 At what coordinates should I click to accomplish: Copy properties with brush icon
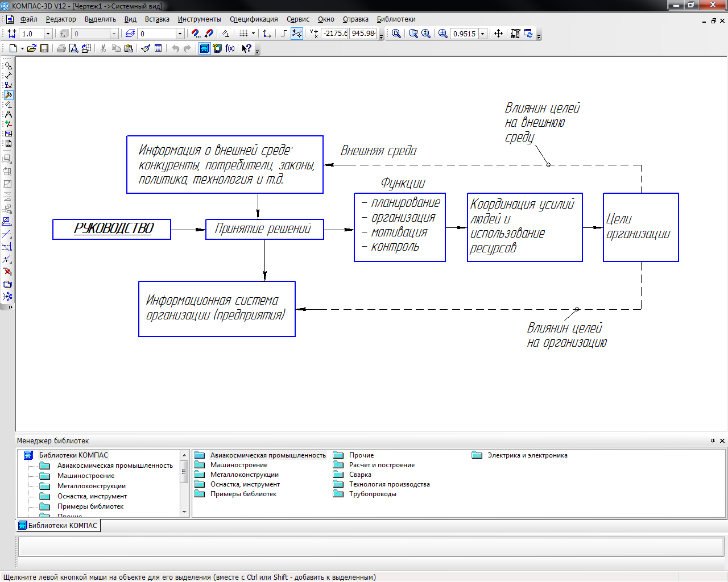146,48
